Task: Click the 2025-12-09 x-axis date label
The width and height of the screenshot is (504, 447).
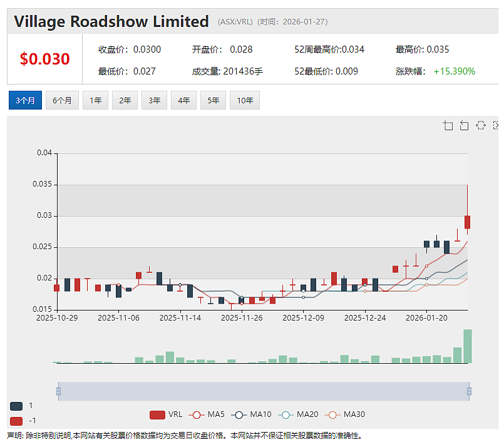Action: (304, 318)
